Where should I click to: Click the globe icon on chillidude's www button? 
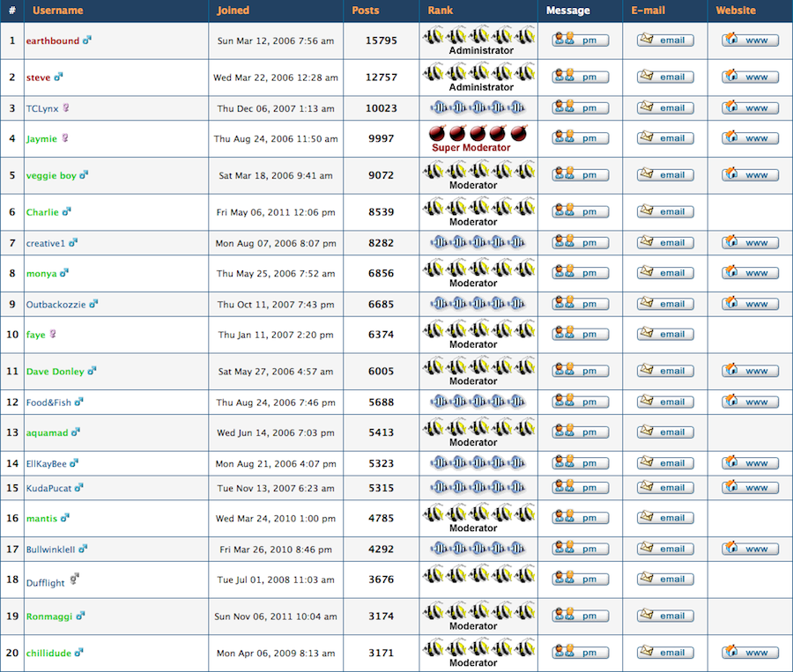click(x=732, y=653)
